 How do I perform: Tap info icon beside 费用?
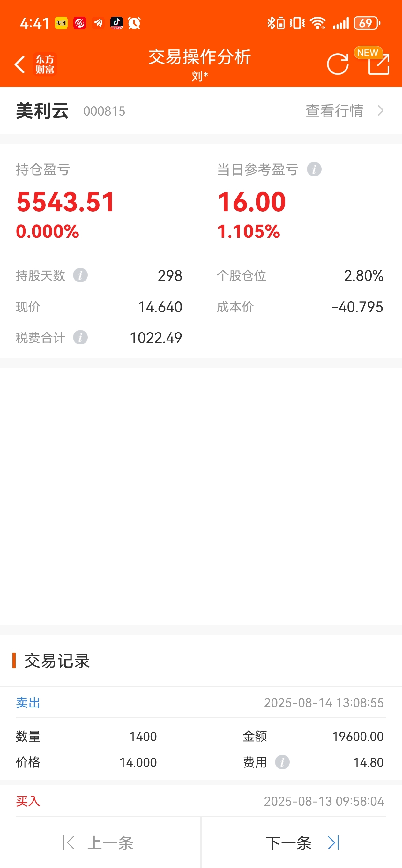(x=282, y=762)
